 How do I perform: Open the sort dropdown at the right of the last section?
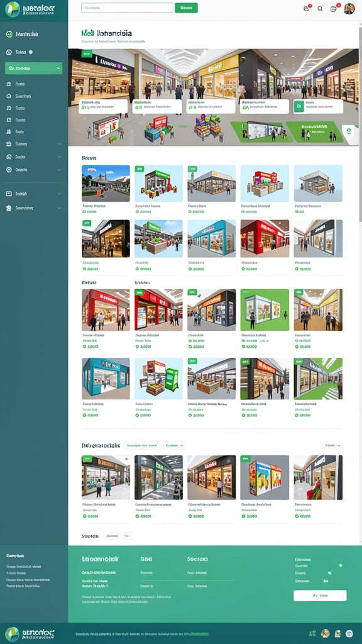[x=332, y=445]
